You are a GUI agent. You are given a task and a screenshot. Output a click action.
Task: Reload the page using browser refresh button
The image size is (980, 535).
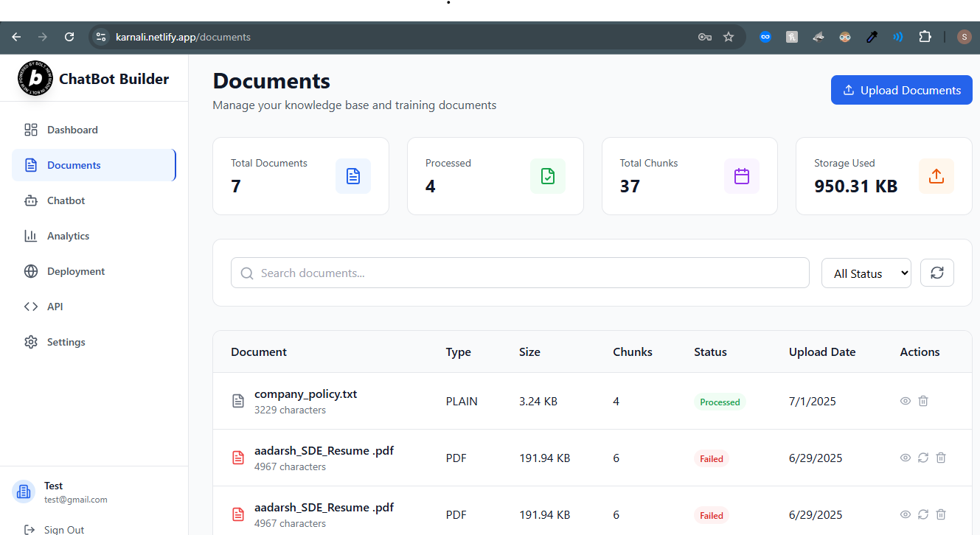point(69,37)
